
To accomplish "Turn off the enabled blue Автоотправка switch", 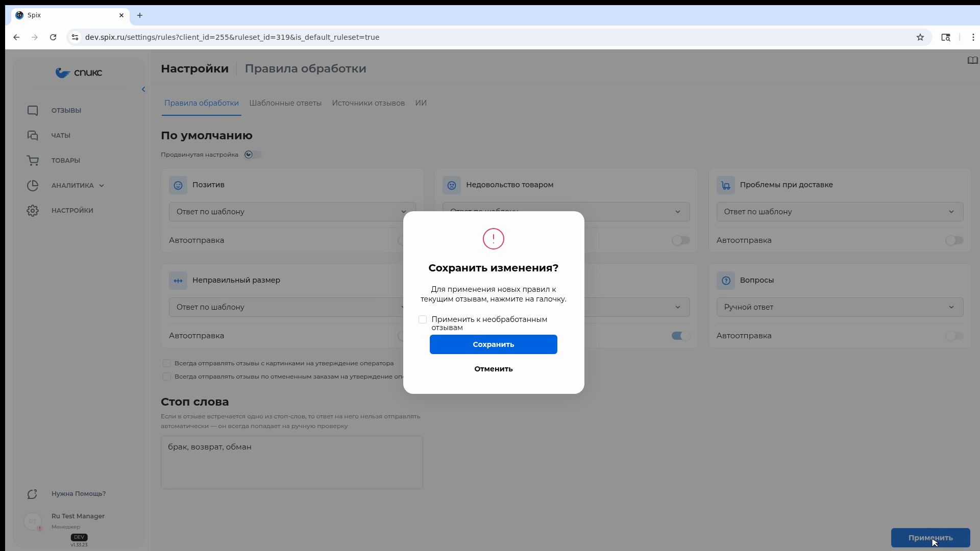I will point(681,336).
